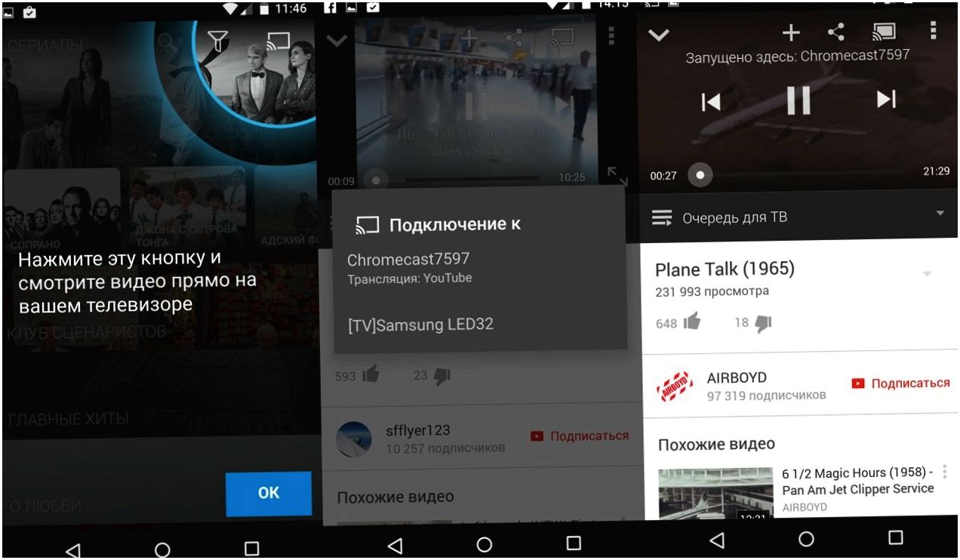Tap Home circle in middle screen navigation bar
This screenshot has width=960, height=560.
click(x=485, y=544)
